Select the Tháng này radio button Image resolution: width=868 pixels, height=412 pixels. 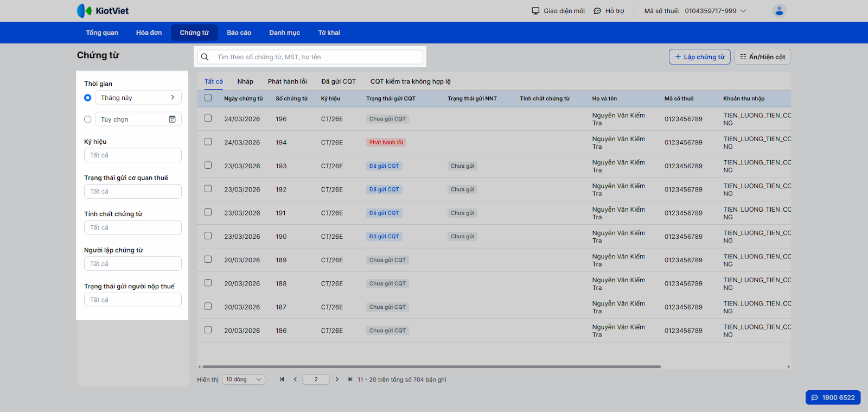[x=88, y=98]
